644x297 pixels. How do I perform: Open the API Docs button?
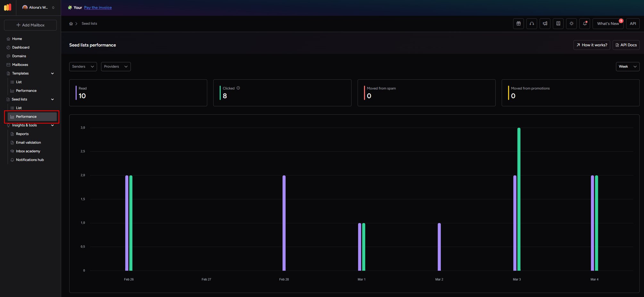[x=626, y=45]
